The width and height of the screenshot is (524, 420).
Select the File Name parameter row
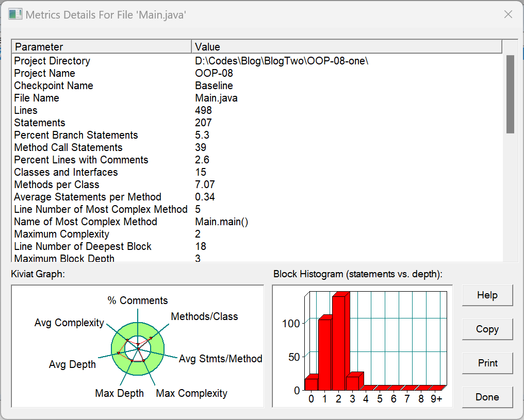(x=257, y=98)
